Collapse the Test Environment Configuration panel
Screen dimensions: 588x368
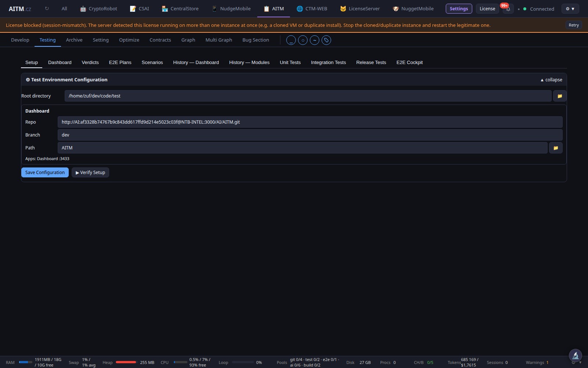tap(551, 79)
